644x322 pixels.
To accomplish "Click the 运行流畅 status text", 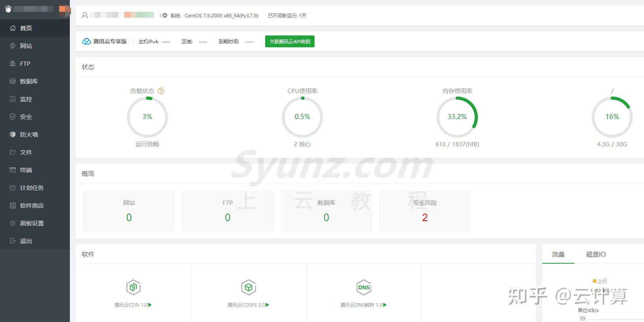I will [x=147, y=144].
